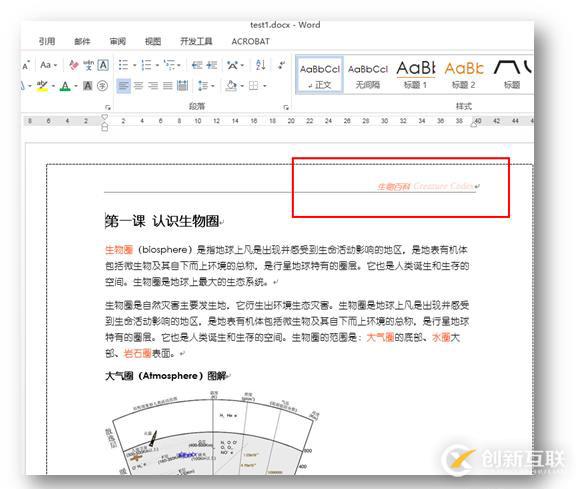Open shading color dropdown arrow
The height and width of the screenshot is (489, 576).
(x=242, y=86)
